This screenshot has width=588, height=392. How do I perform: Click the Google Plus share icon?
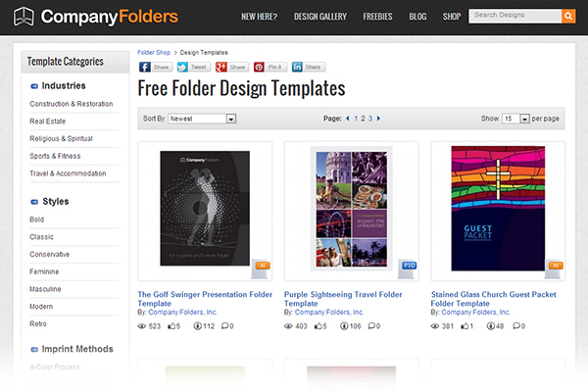[x=220, y=68]
